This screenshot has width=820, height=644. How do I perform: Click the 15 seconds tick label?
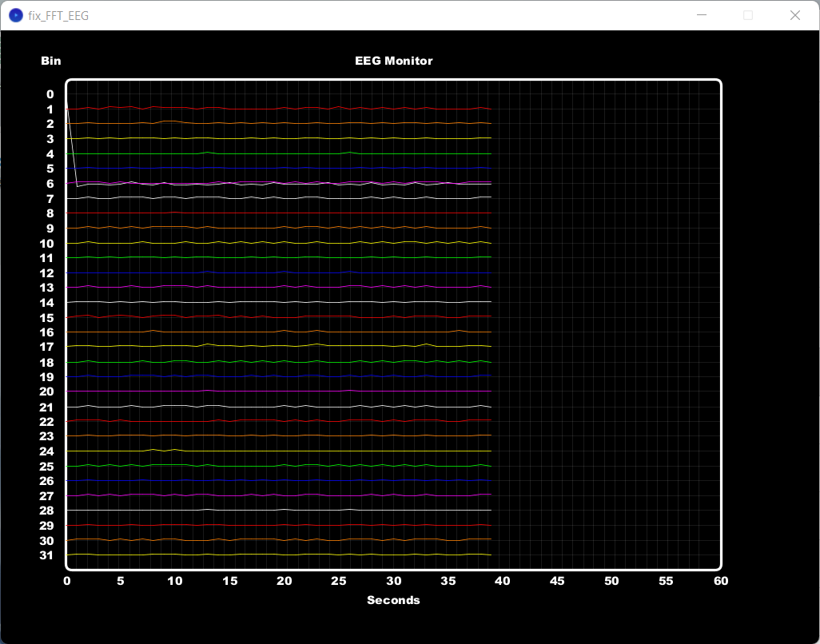coord(229,581)
